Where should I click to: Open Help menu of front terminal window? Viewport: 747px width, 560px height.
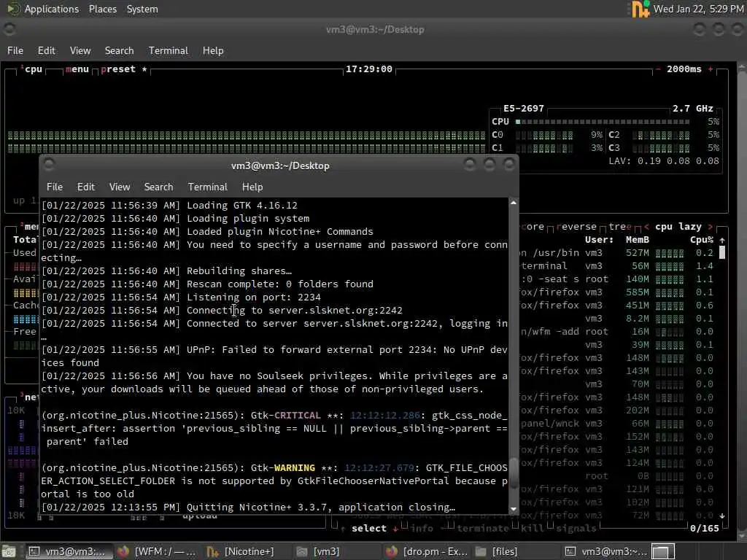coord(252,187)
